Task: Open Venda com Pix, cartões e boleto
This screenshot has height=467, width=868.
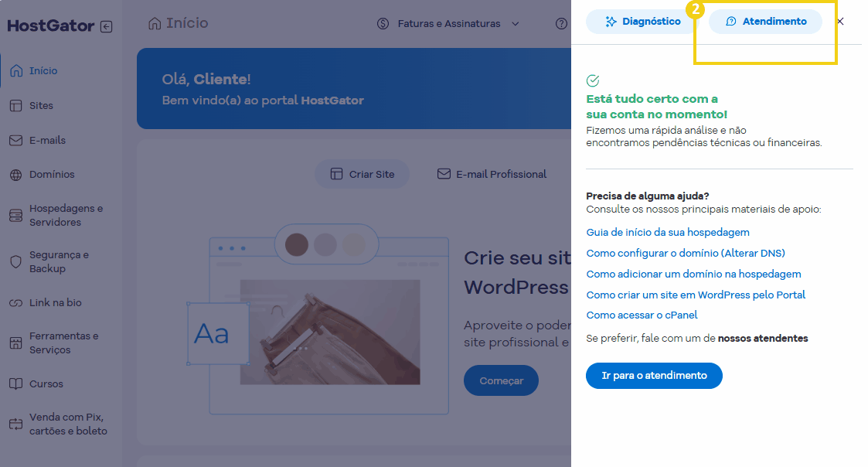Action: [x=68, y=424]
